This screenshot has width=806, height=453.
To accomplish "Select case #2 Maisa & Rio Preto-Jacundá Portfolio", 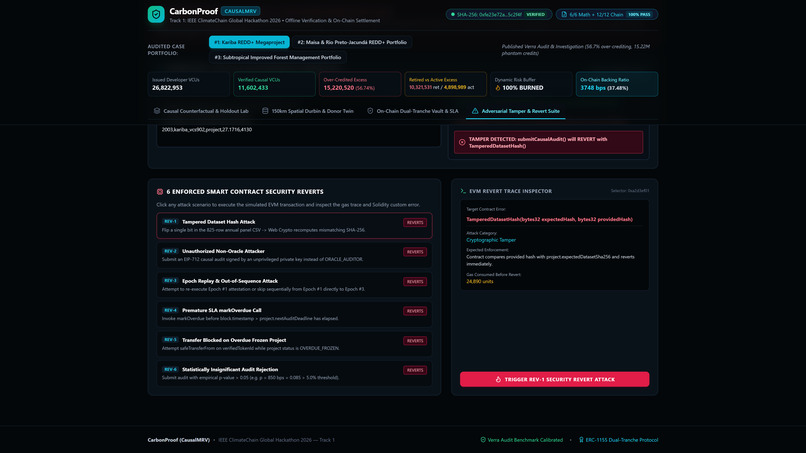I will [x=352, y=42].
